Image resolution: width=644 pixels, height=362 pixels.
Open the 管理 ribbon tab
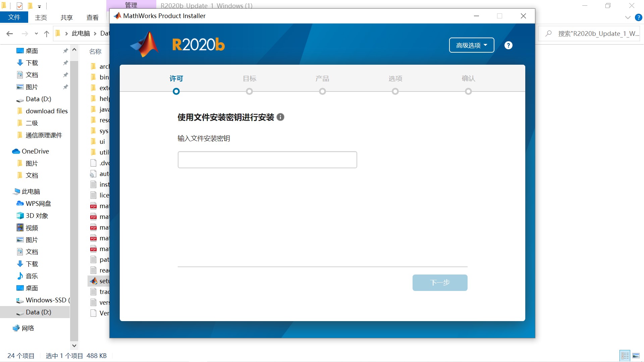click(131, 5)
